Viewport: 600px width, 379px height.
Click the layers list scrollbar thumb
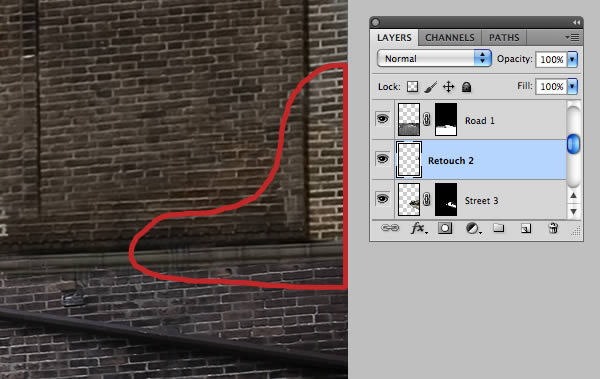pos(573,144)
